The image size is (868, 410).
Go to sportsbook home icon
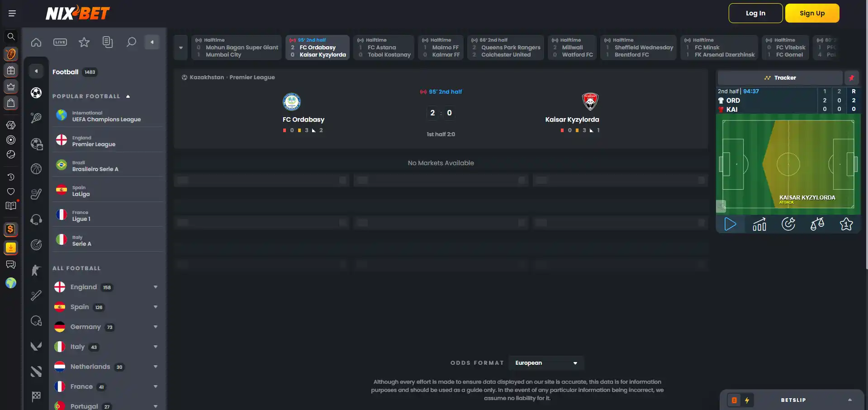36,42
